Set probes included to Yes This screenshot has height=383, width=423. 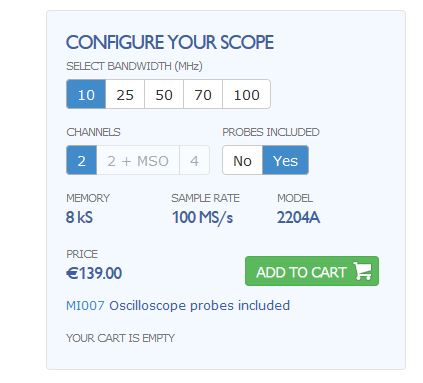[x=285, y=160]
